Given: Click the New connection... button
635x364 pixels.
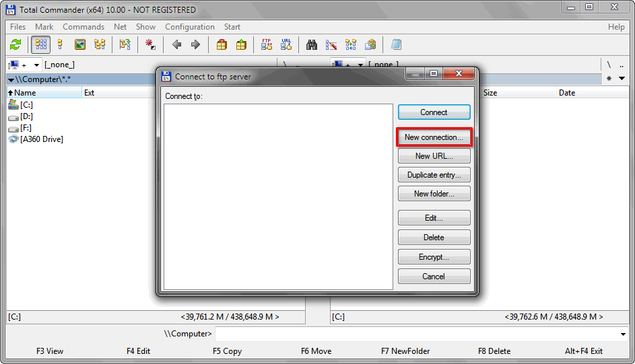Looking at the screenshot, I should 434,137.
